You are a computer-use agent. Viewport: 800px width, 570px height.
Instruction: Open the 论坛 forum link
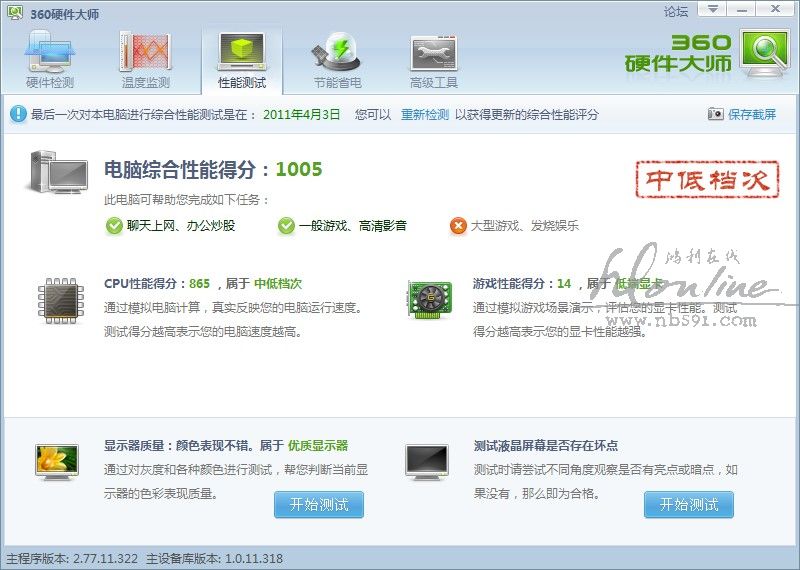click(x=676, y=11)
